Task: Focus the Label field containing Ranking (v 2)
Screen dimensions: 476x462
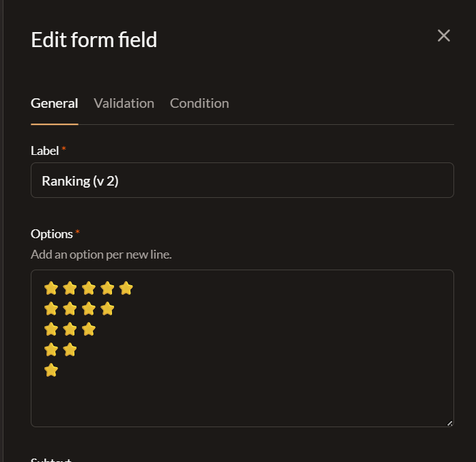Action: (242, 181)
